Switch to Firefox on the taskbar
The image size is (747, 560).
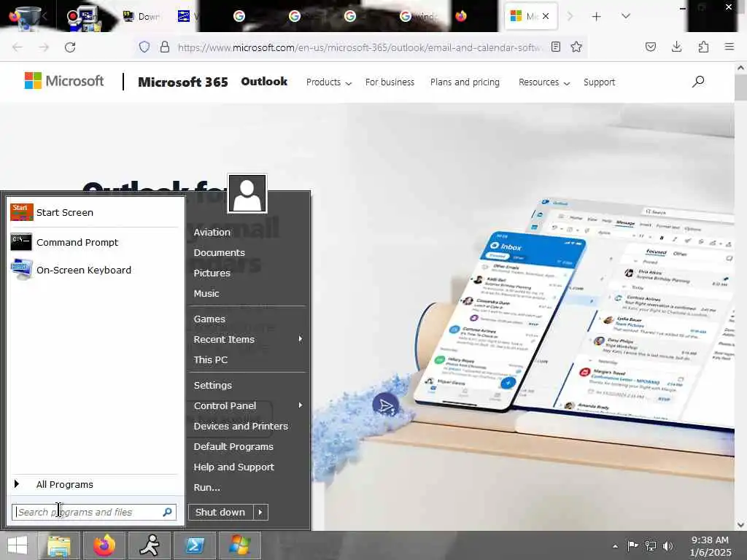[x=104, y=545]
